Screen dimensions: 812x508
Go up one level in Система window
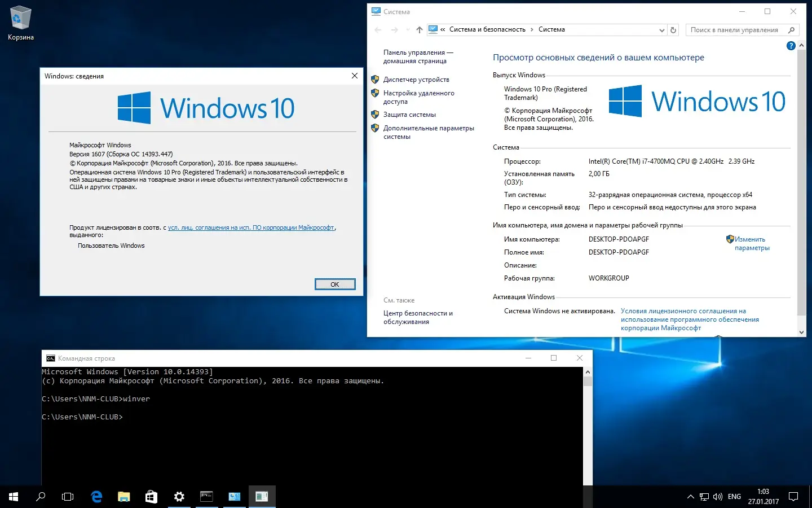[420, 30]
